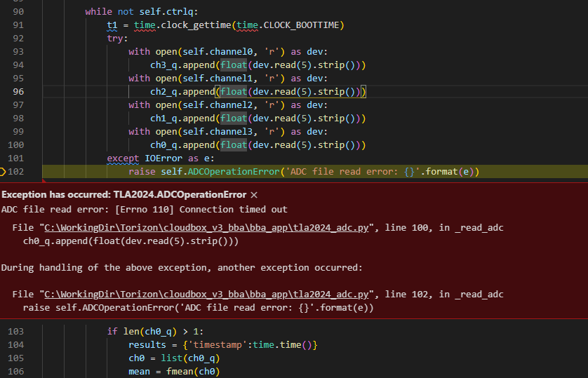Click the 'ch3_q' variable on line 94
Screen dimensions: 588x378
163,65
